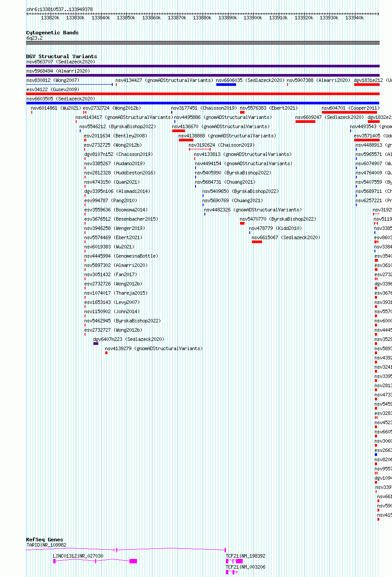Open gene TCF21|NM_198392 label
This screenshot has height=577, width=392.
click(x=246, y=556)
